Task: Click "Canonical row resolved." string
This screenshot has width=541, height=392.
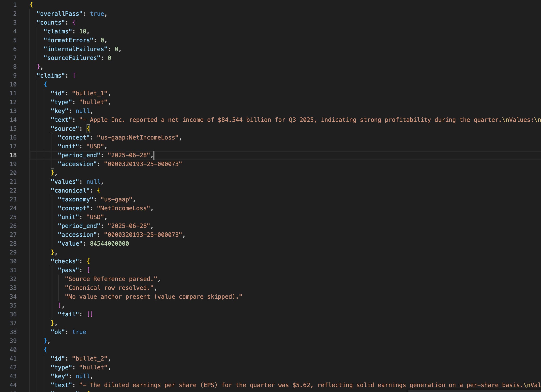Action: [x=109, y=288]
